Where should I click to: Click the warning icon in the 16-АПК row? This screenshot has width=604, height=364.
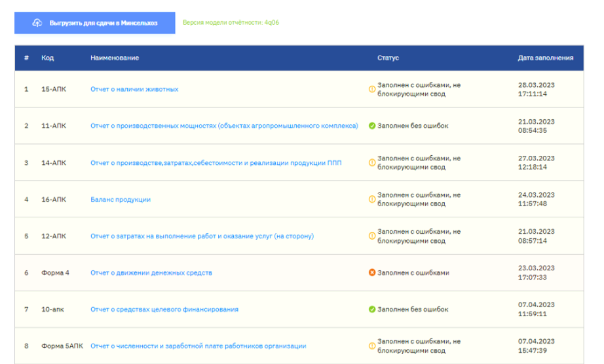372,199
